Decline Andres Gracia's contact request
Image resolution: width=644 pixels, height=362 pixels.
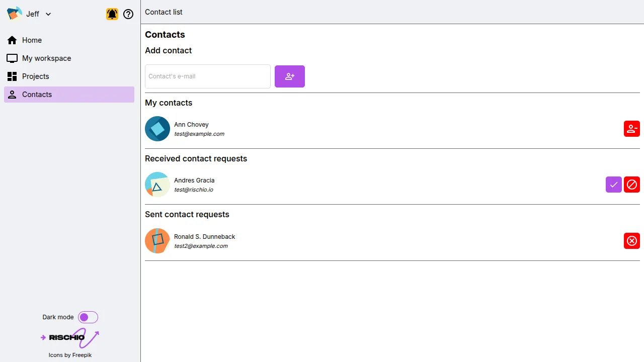[632, 185]
